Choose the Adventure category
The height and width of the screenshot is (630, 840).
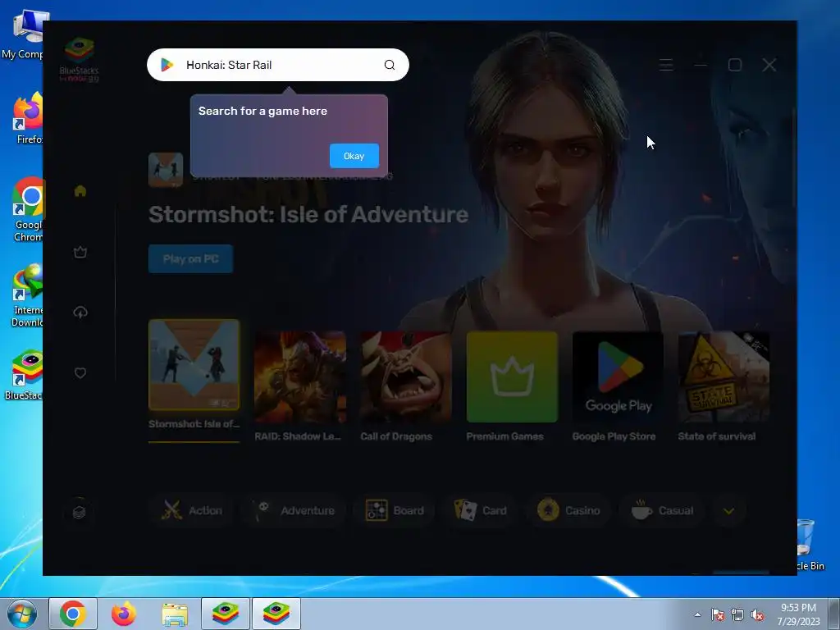pos(294,510)
